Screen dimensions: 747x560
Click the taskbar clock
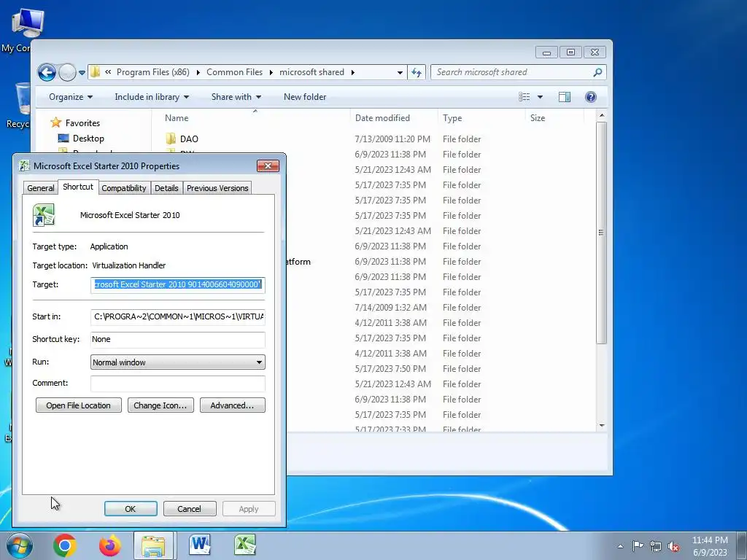point(710,546)
